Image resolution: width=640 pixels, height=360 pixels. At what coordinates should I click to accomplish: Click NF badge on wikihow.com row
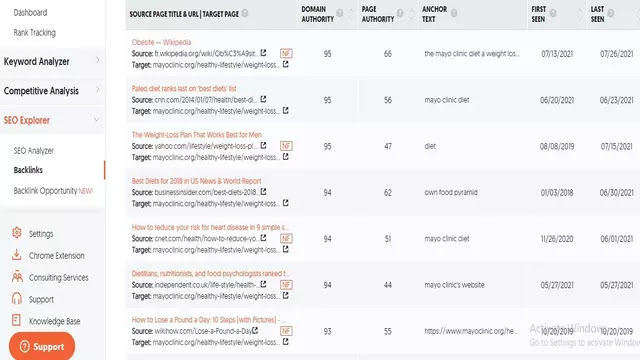[286, 331]
